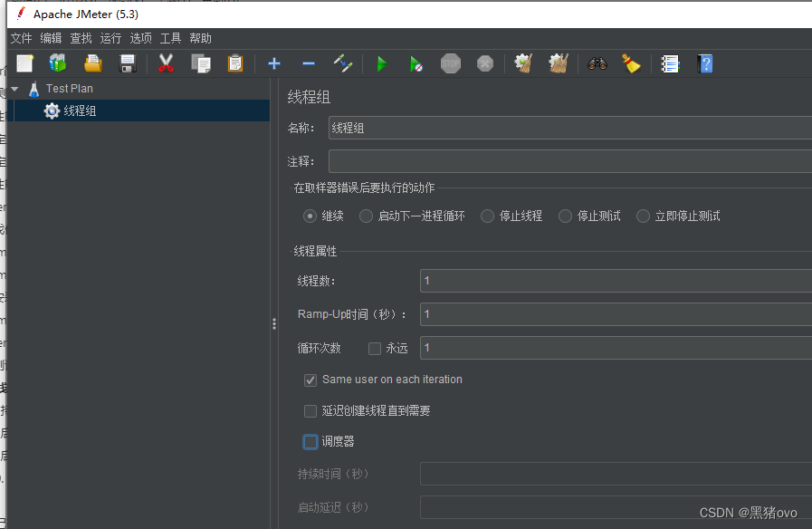Click the 启动延迟（秒） field

pos(616,507)
